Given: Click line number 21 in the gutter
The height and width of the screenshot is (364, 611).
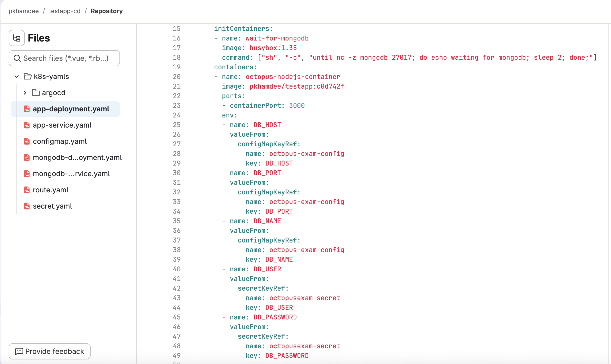Looking at the screenshot, I should pos(177,86).
